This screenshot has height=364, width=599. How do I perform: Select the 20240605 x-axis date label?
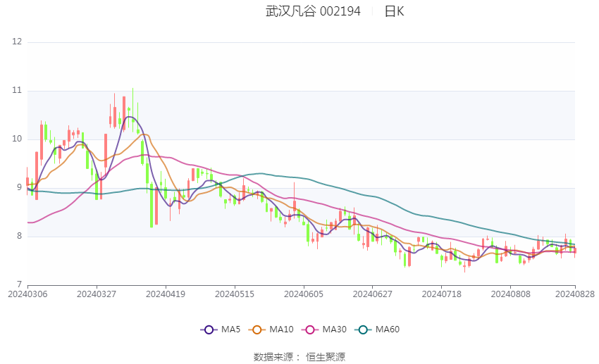tap(304, 294)
